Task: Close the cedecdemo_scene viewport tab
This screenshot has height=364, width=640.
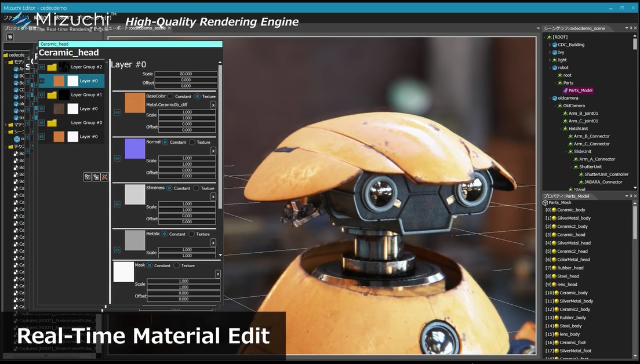Action: [x=169, y=28]
